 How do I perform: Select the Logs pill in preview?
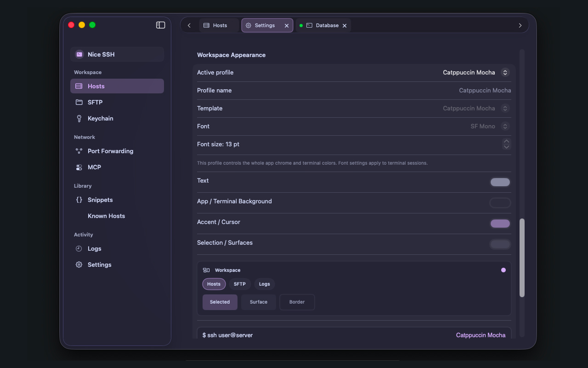click(265, 284)
